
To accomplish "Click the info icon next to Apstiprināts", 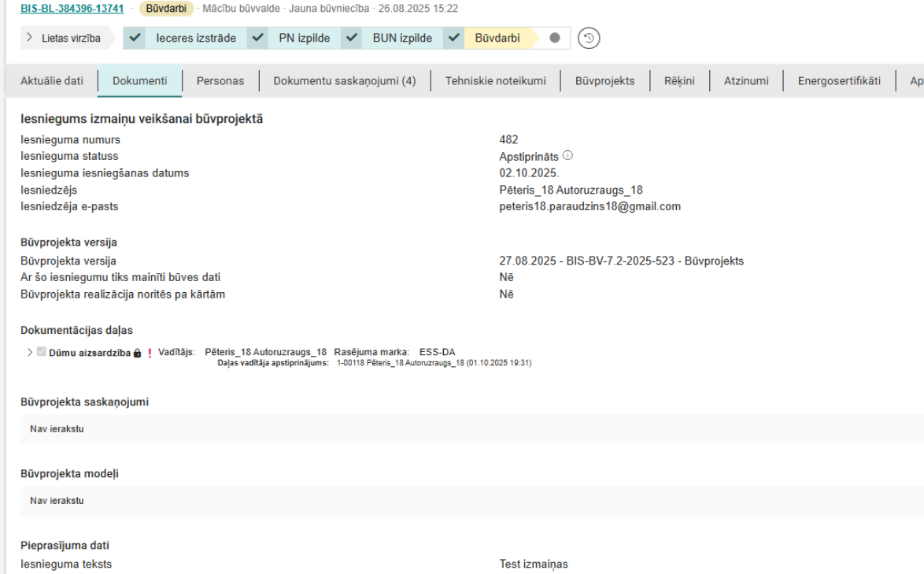I will click(567, 156).
